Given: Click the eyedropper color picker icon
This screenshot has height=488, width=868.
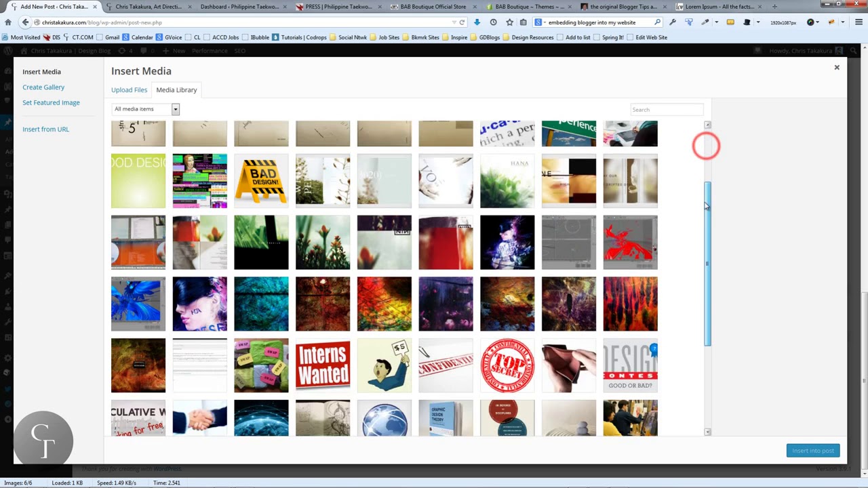Looking at the screenshot, I should [705, 22].
